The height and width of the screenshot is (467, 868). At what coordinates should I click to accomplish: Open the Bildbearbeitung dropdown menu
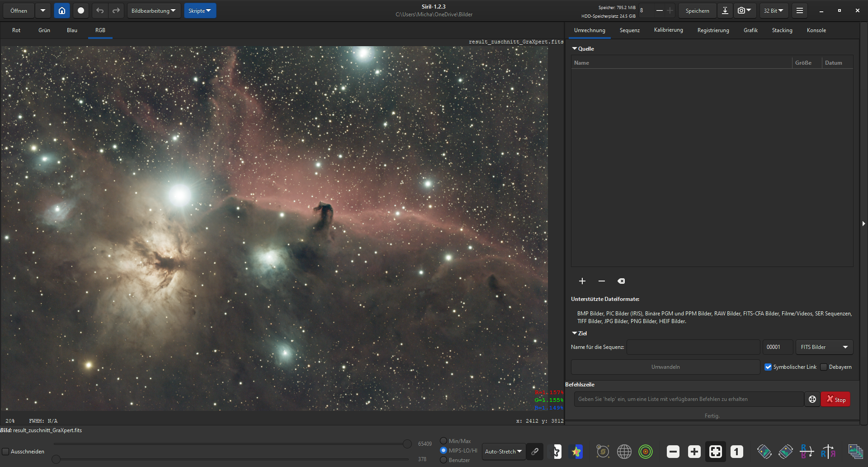point(154,10)
